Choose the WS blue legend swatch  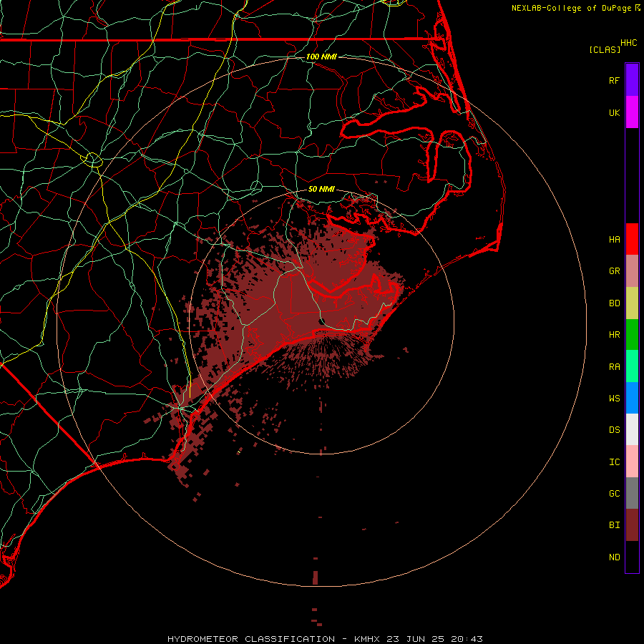click(632, 398)
